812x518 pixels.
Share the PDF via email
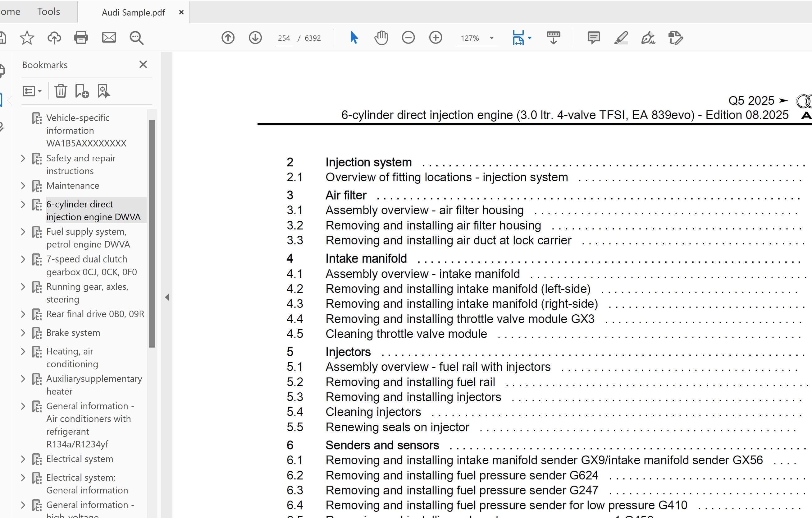pyautogui.click(x=109, y=37)
